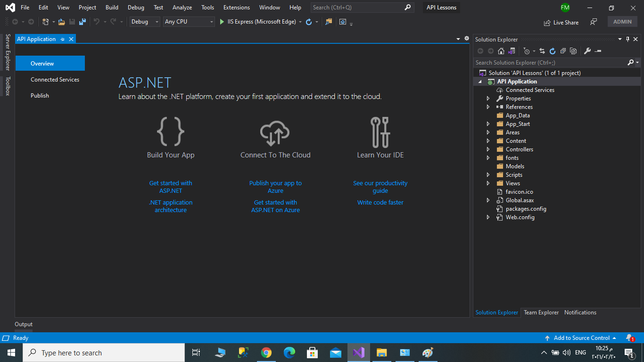Viewport: 644px width, 362px height.
Task: Expand the Controllers folder
Action: point(488,149)
